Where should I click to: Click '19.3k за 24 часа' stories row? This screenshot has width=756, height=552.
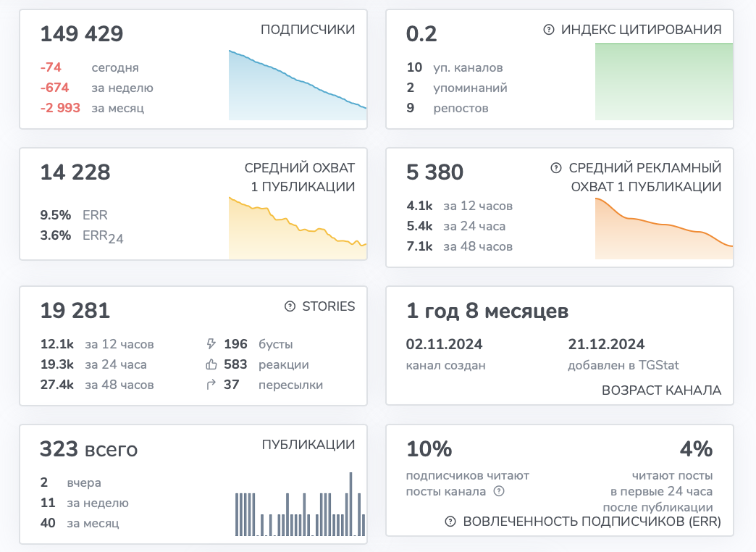click(93, 364)
